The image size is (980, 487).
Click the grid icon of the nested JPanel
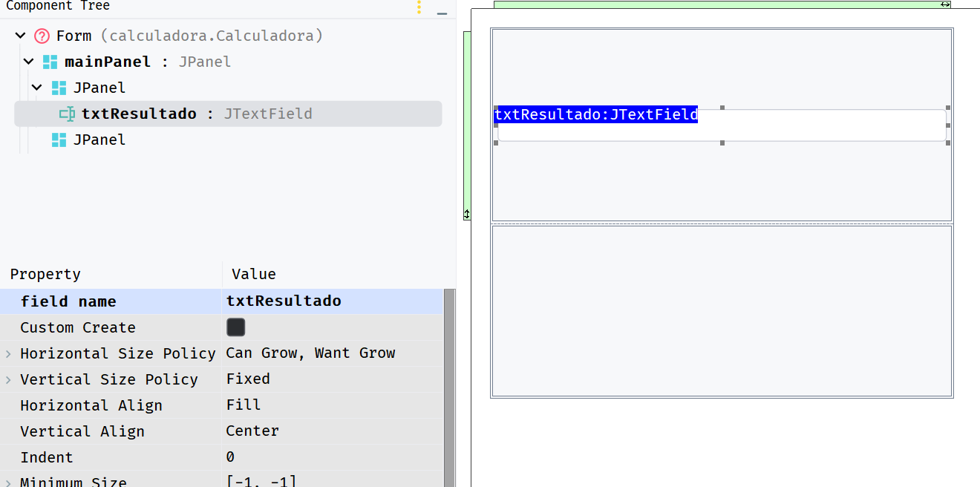pyautogui.click(x=58, y=87)
